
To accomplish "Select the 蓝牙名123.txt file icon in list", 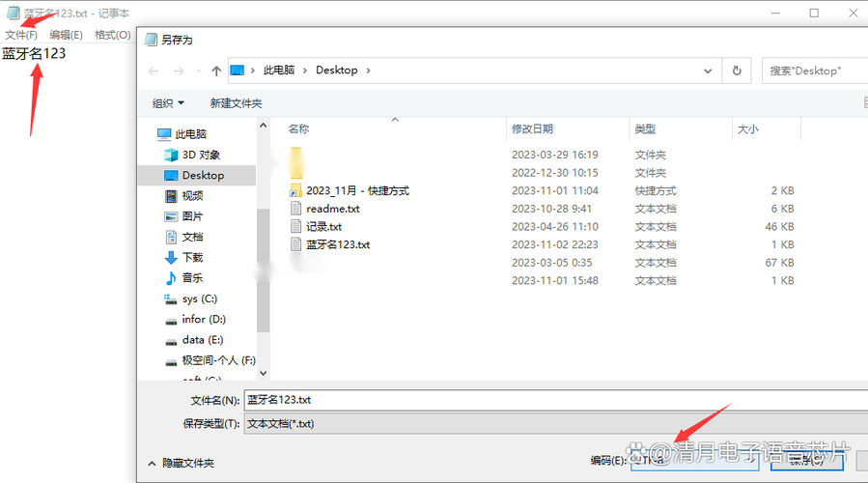I will [296, 244].
